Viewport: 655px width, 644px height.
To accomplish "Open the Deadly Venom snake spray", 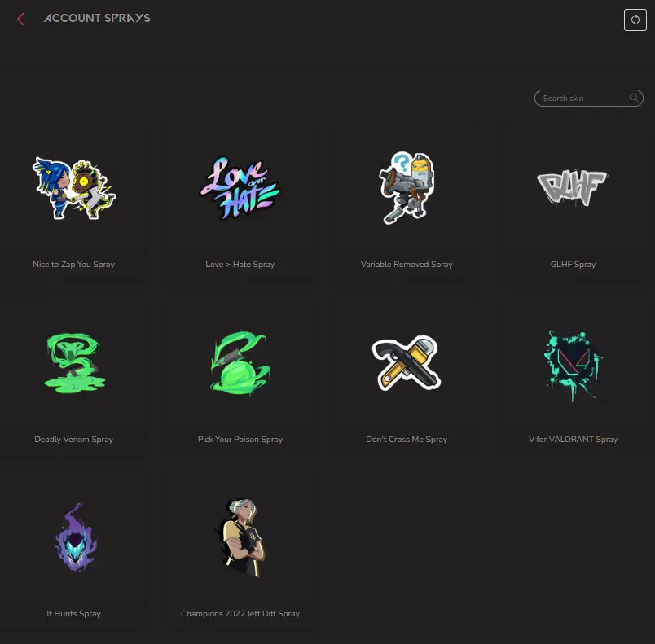I will [x=74, y=363].
